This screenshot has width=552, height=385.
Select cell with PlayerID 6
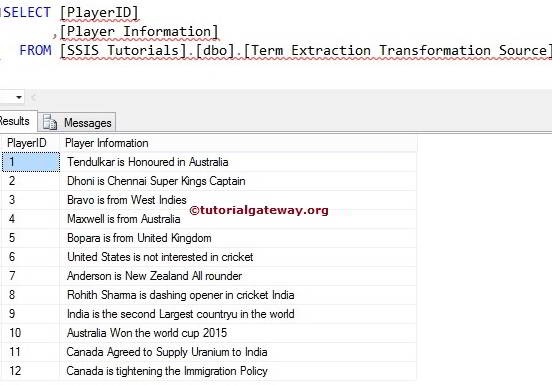pos(31,257)
